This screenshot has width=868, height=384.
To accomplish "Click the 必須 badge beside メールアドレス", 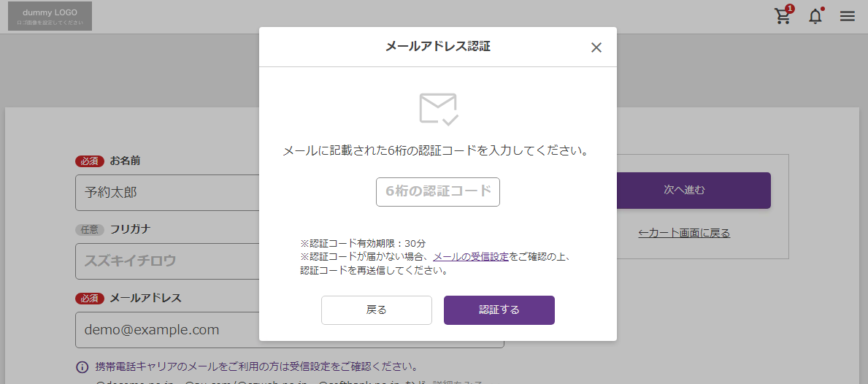I will click(x=90, y=299).
